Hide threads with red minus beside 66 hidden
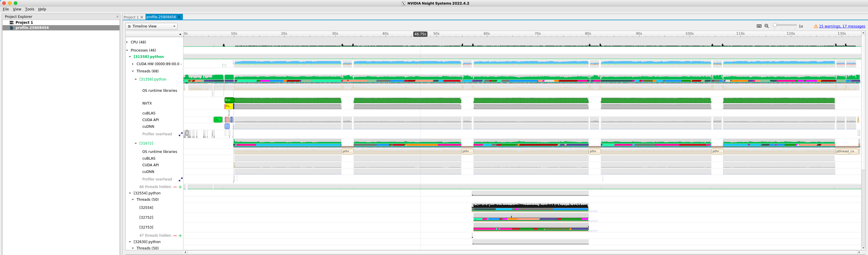Viewport: 868px width, 255px height. pyautogui.click(x=175, y=187)
